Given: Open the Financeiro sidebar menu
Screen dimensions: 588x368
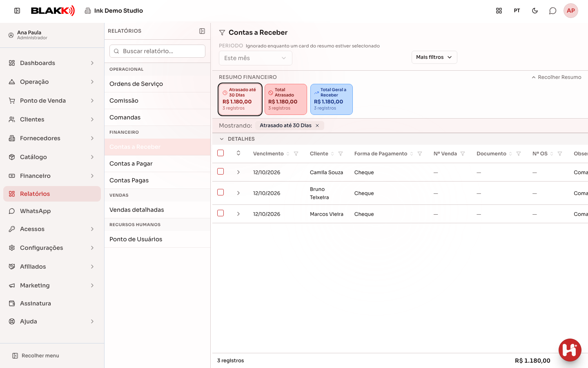Looking at the screenshot, I should pyautogui.click(x=52, y=176).
